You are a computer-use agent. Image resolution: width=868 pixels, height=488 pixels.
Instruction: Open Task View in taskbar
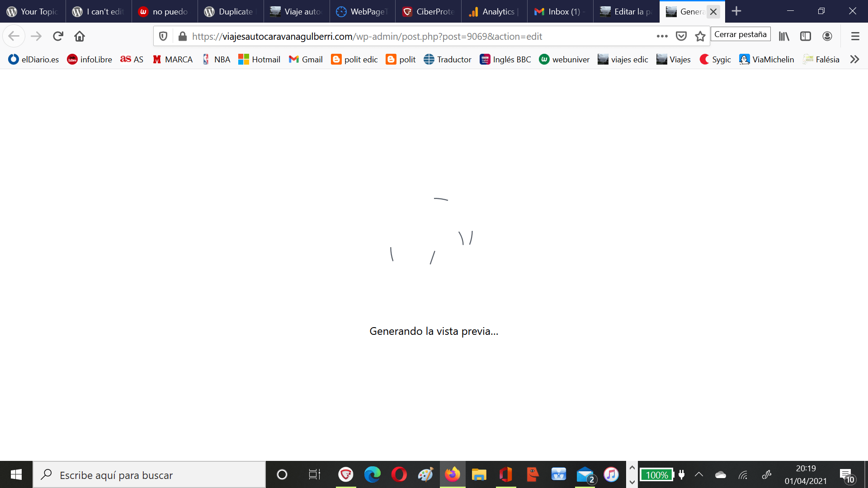point(314,474)
